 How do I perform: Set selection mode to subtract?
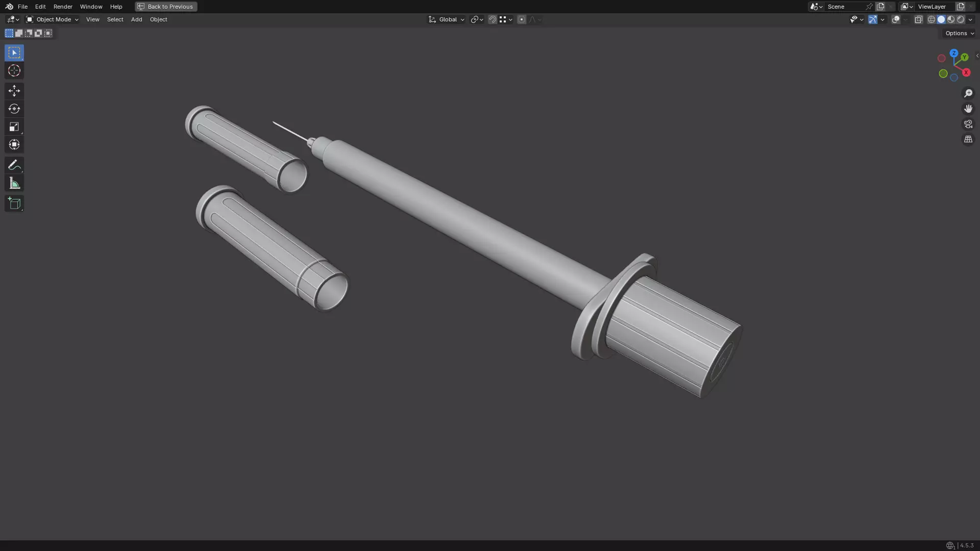(x=29, y=33)
